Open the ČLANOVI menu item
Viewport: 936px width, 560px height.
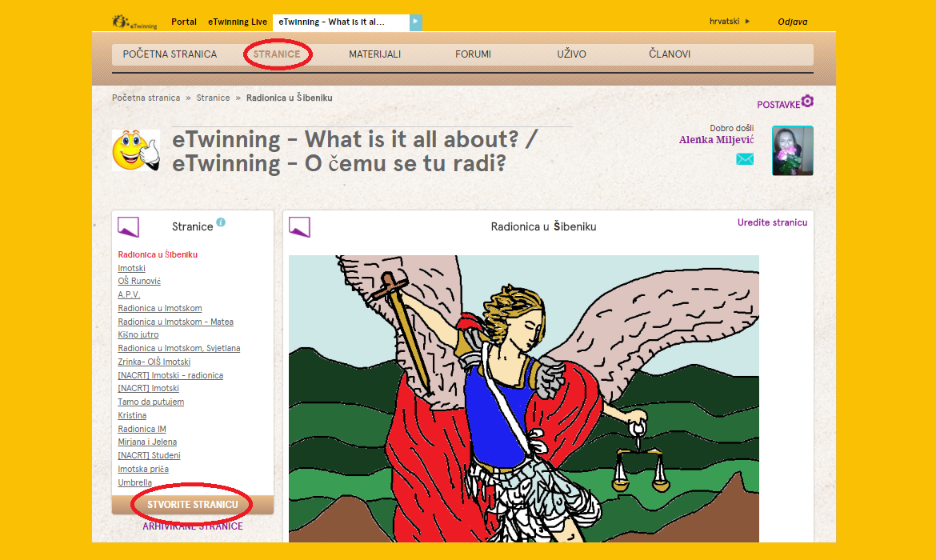pyautogui.click(x=669, y=54)
